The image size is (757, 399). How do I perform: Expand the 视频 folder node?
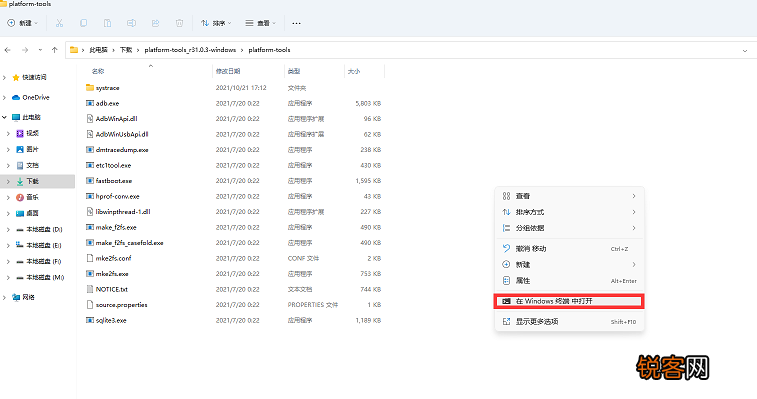pyautogui.click(x=8, y=133)
